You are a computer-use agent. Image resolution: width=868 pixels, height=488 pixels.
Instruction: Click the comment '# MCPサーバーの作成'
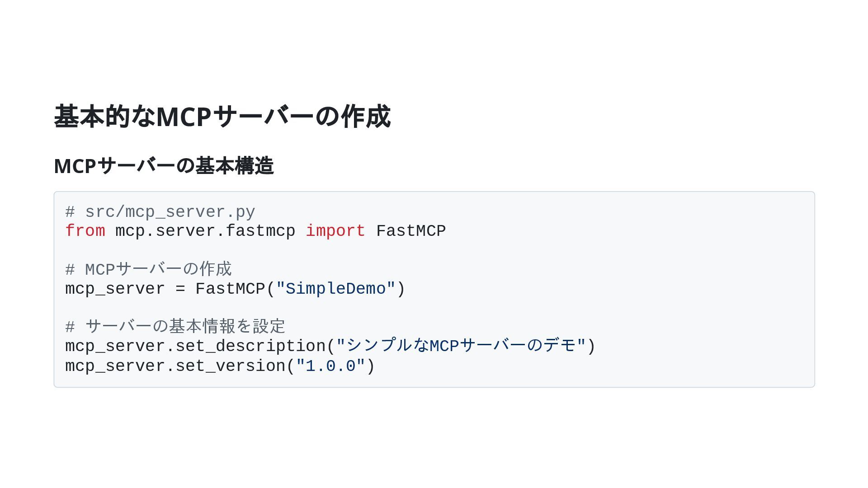click(x=148, y=269)
